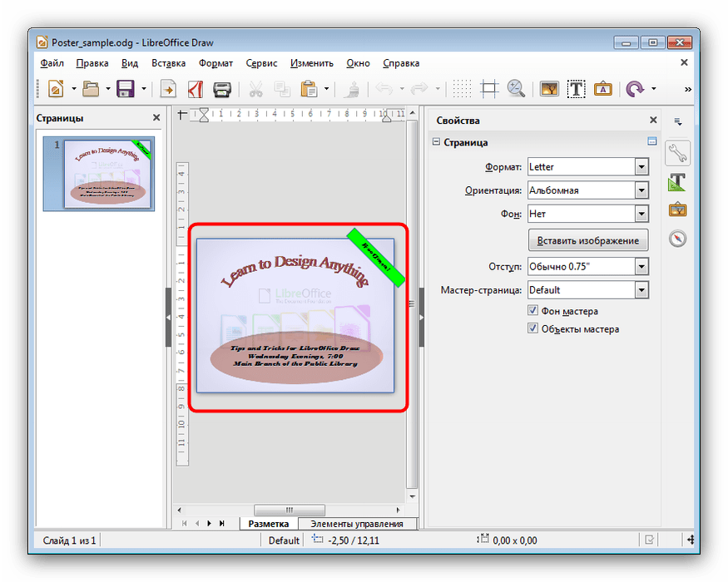This screenshot has width=728, height=582.
Task: Open the Ориентация dropdown showing Альбомная
Action: click(x=641, y=190)
